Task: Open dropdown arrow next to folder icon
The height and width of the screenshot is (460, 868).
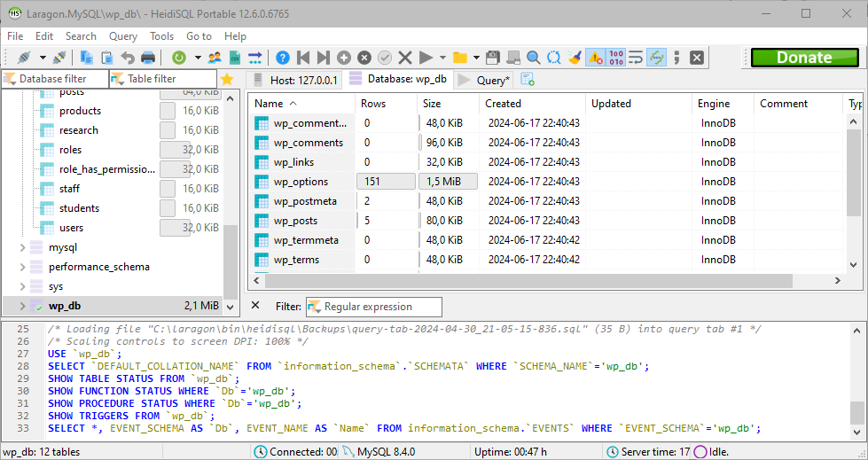Action: pyautogui.click(x=476, y=58)
